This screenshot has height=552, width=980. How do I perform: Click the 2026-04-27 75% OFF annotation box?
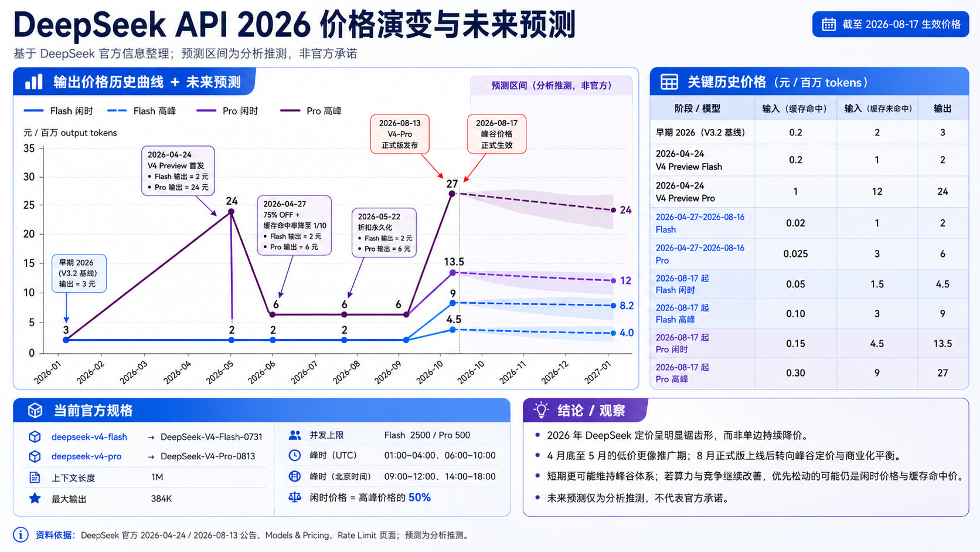(294, 225)
